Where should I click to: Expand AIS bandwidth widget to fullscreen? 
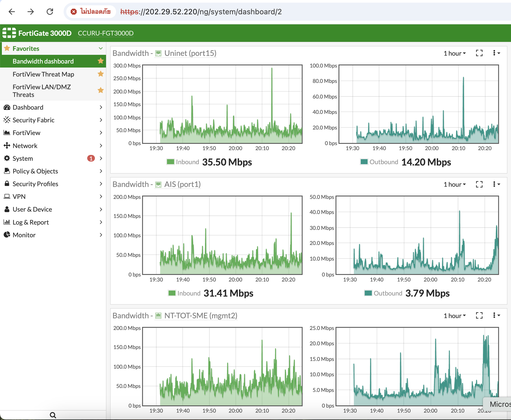coord(479,184)
